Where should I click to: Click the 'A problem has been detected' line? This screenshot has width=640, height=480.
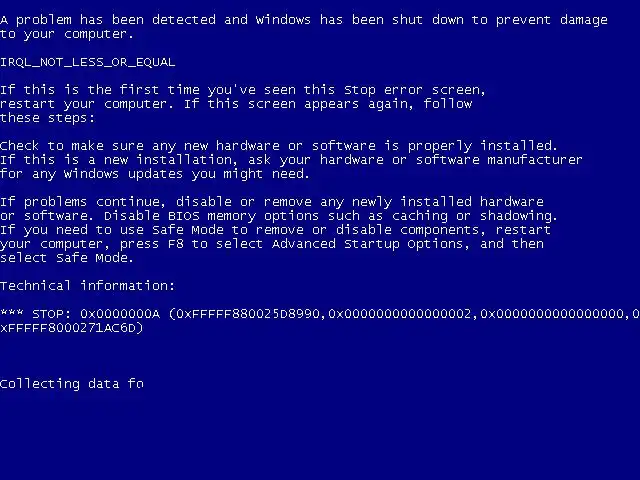(x=304, y=20)
